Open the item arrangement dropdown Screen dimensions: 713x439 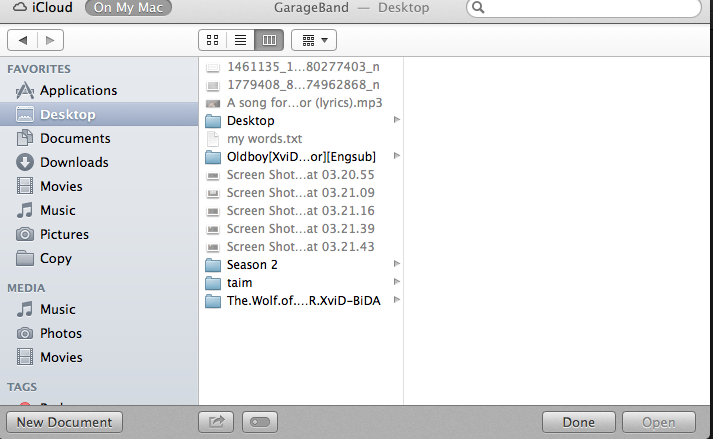[314, 40]
